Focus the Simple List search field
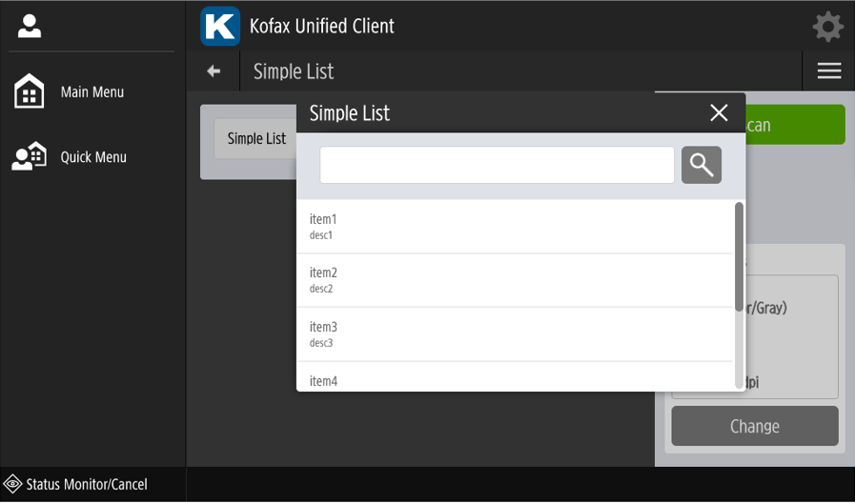 497,165
